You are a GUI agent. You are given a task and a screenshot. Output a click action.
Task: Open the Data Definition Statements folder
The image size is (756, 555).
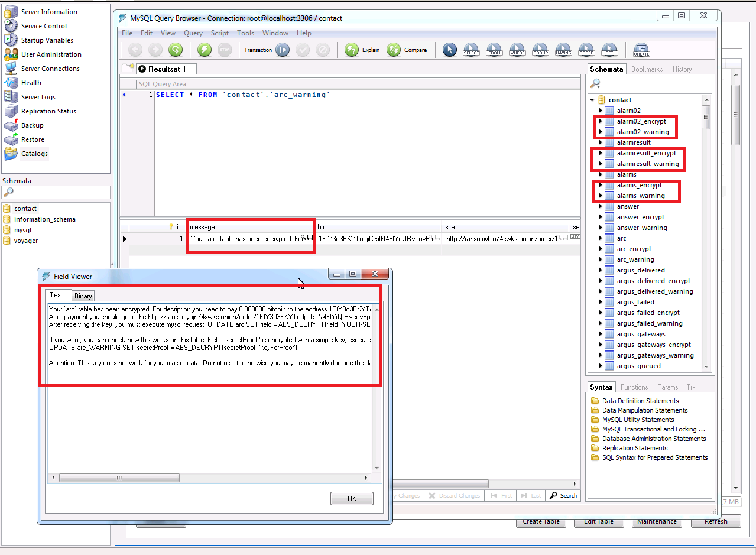[x=640, y=401]
